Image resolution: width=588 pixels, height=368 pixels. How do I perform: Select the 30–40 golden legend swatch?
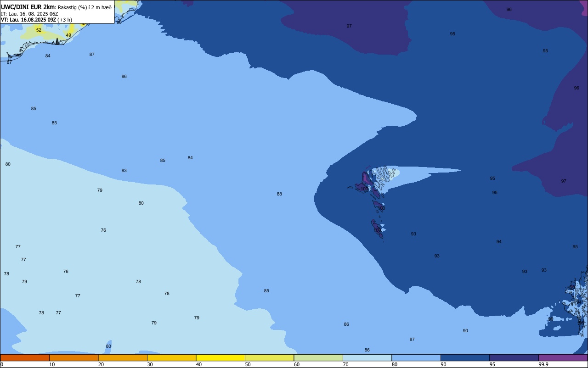[171, 357]
